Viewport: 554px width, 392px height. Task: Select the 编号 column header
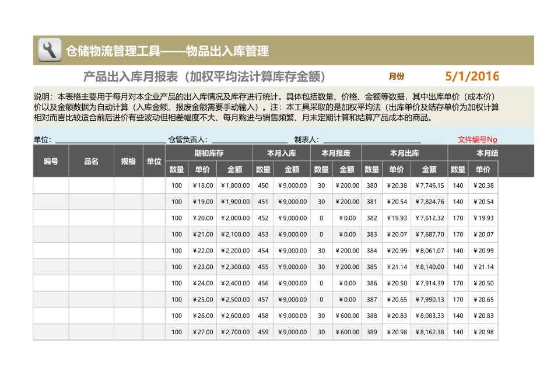pyautogui.click(x=51, y=162)
